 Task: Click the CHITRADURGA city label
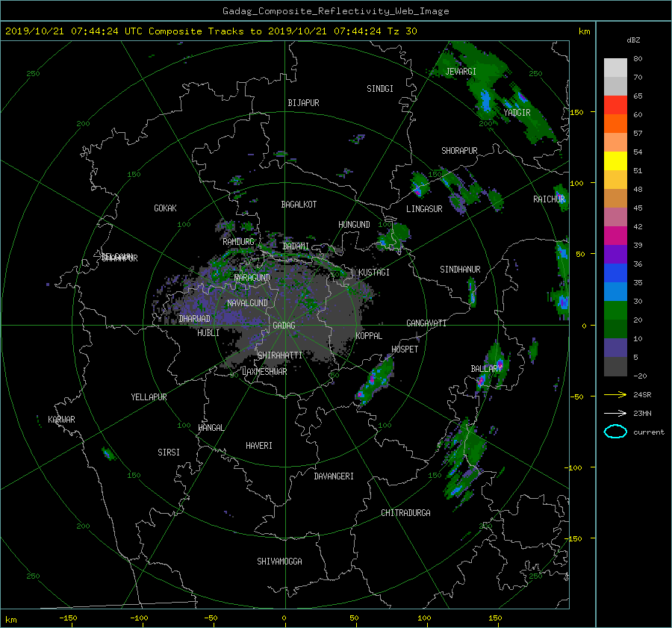(405, 513)
